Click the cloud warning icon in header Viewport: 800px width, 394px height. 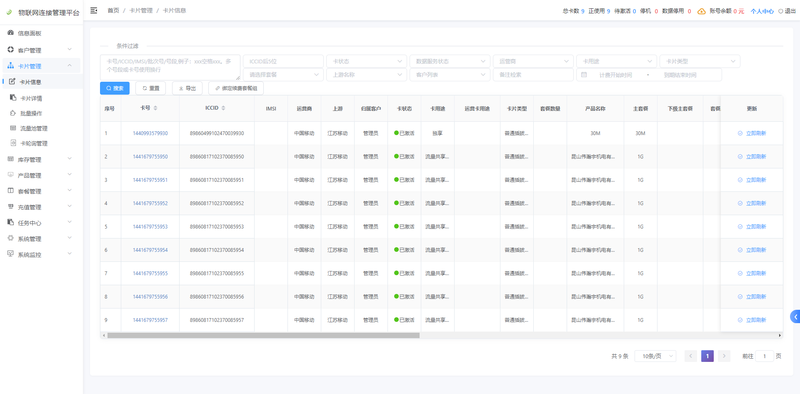702,11
